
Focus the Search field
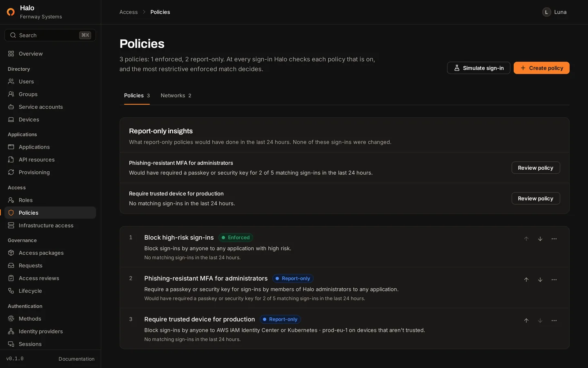point(50,35)
